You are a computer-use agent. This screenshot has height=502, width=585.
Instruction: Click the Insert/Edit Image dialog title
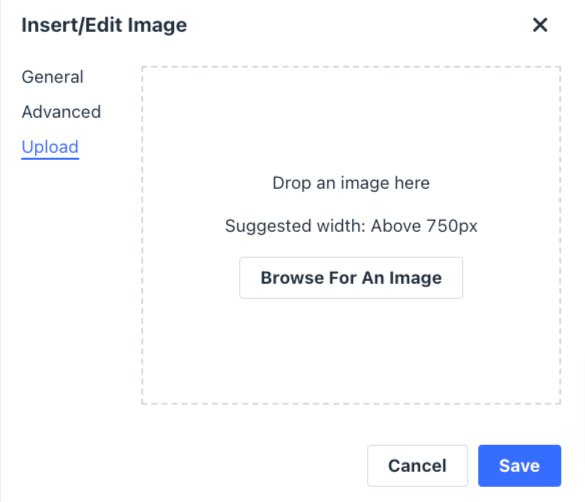click(x=104, y=25)
